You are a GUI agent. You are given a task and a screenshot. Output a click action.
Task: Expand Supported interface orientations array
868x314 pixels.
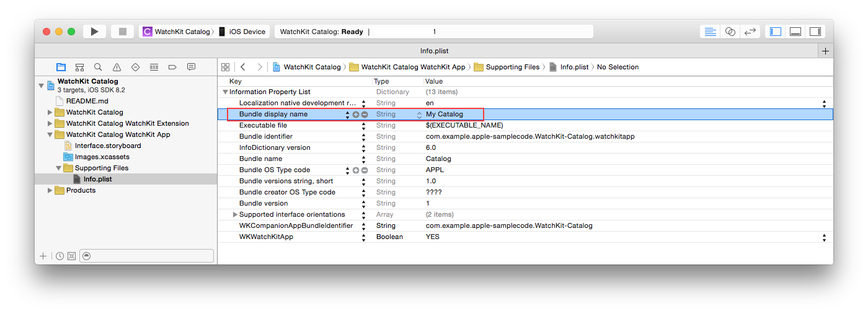point(235,215)
